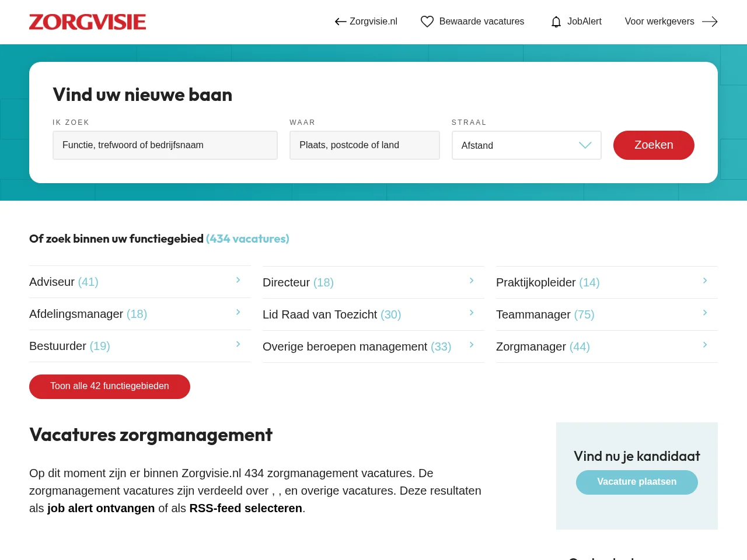Click the chevron on the Adviseur row

(238, 280)
